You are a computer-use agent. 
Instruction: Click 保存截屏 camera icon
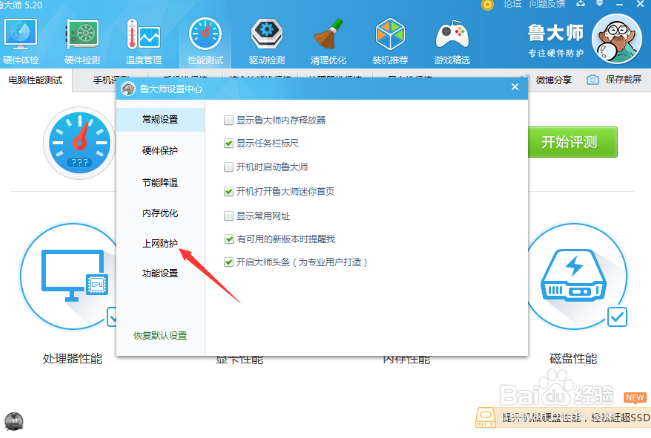[x=592, y=80]
